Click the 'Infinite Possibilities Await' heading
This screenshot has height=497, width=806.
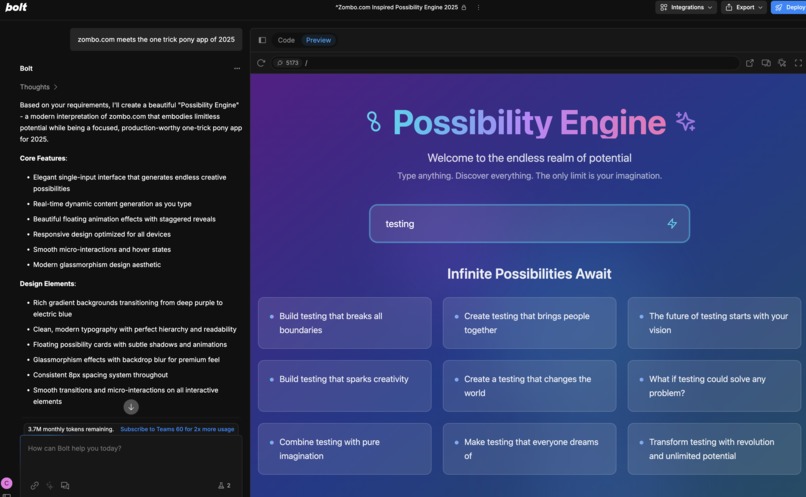pyautogui.click(x=529, y=274)
